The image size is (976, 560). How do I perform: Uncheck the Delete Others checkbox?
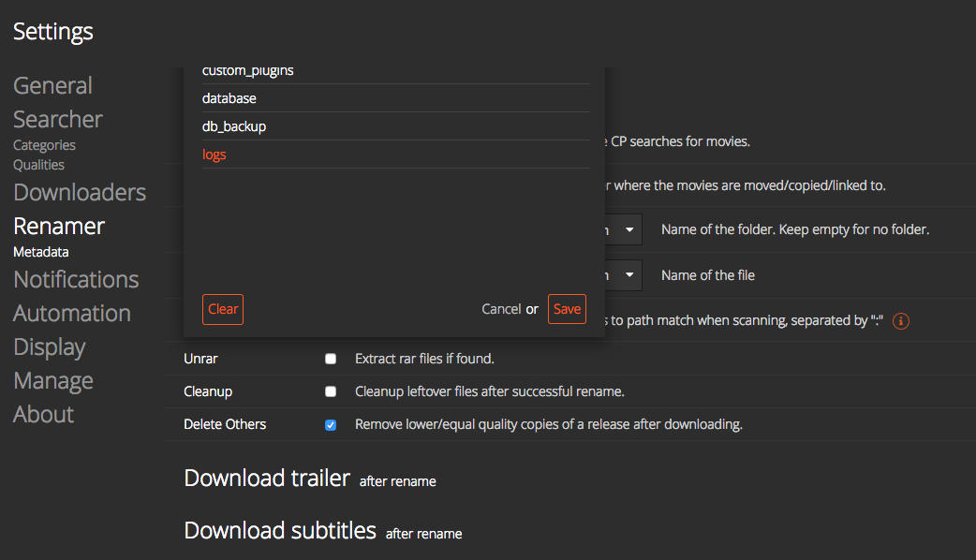coord(331,424)
